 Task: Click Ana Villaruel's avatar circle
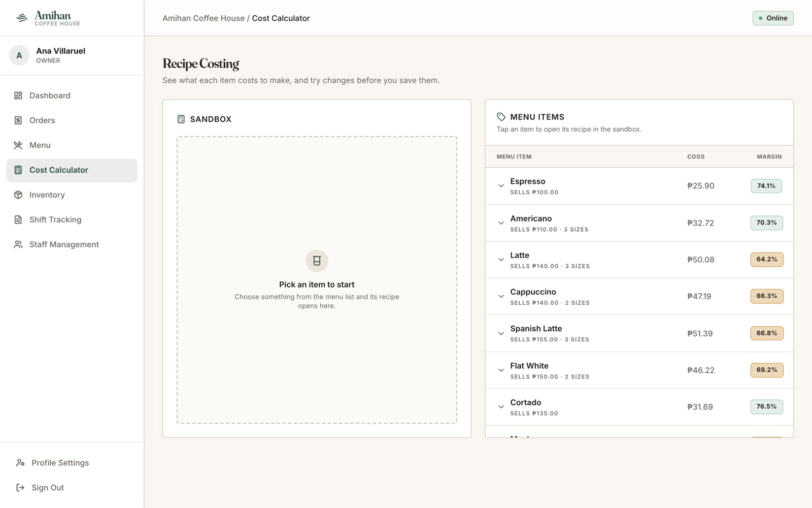tap(19, 55)
